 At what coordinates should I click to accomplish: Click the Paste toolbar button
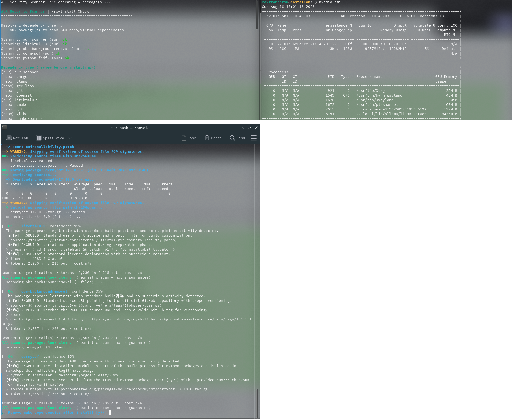[213, 138]
